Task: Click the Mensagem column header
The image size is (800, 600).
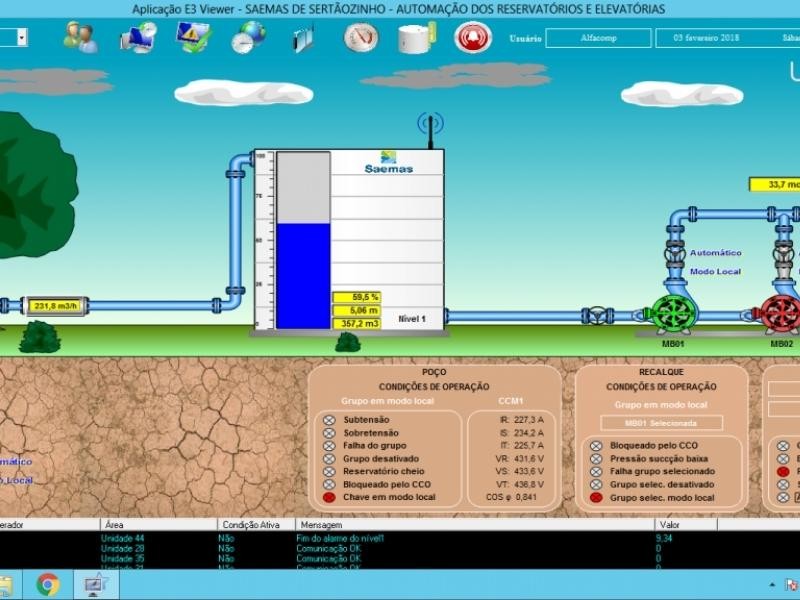Action: tap(320, 524)
